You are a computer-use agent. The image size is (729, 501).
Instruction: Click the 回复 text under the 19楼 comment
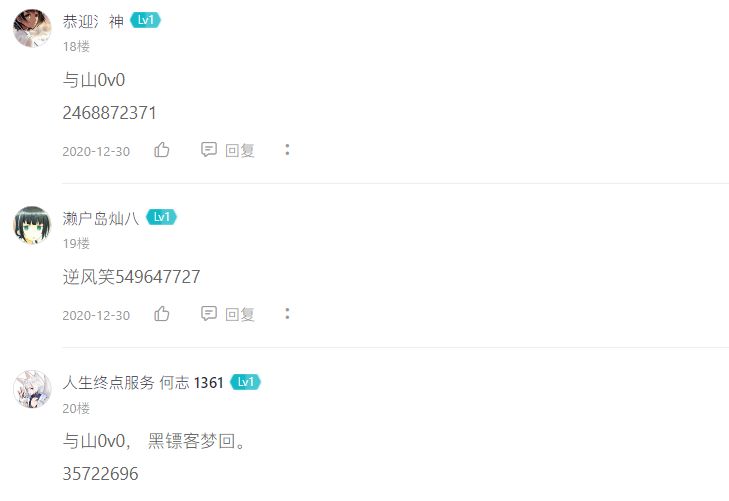click(x=240, y=315)
